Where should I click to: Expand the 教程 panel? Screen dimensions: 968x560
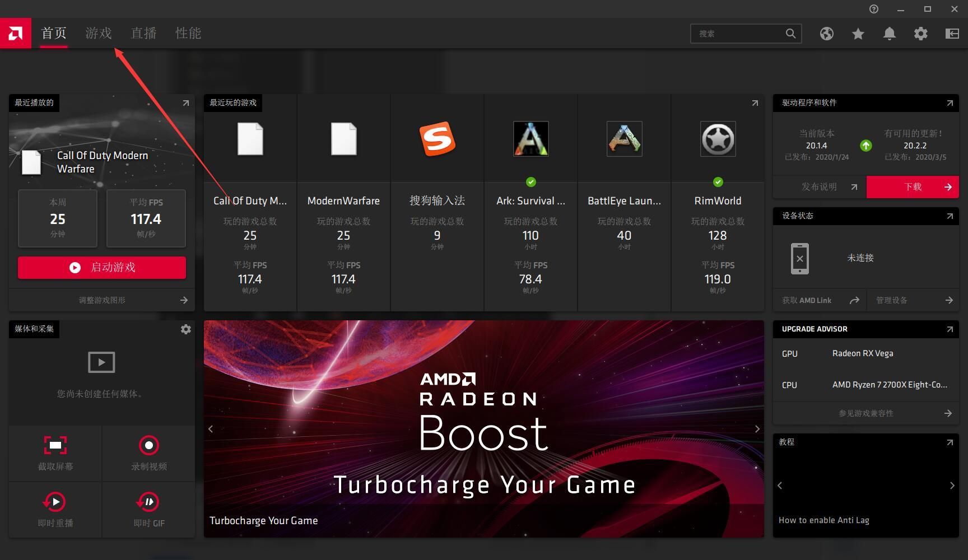(950, 442)
